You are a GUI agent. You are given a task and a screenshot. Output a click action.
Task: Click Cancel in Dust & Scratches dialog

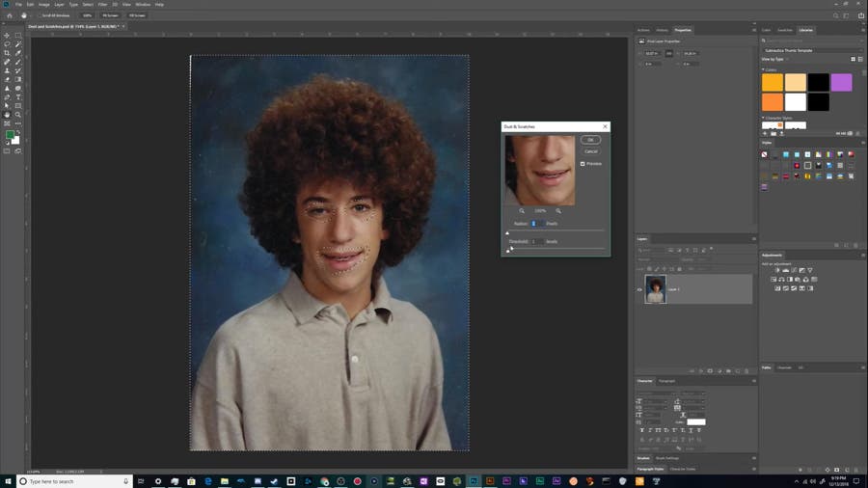590,151
